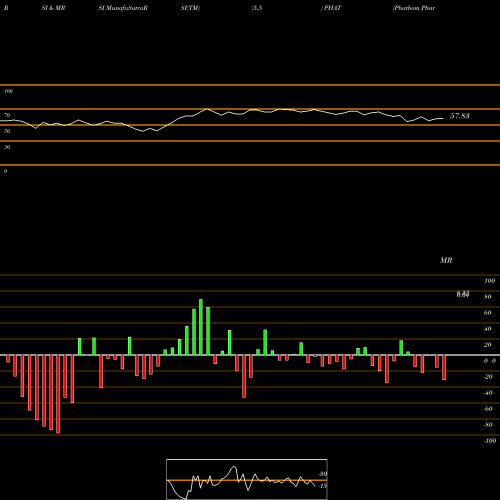Click the '(5,5' parameter text in header
500x500 pixels.
click(257, 8)
